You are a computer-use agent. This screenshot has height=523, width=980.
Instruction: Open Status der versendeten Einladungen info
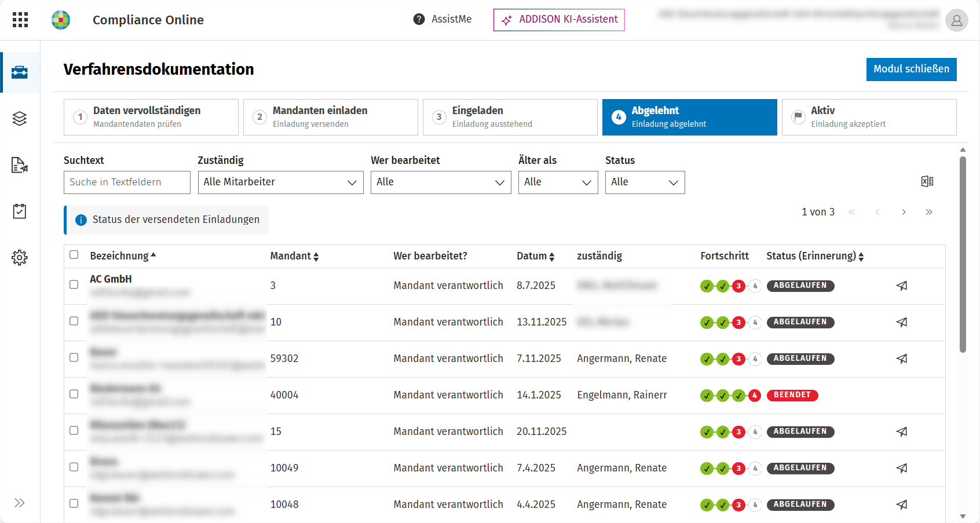167,220
